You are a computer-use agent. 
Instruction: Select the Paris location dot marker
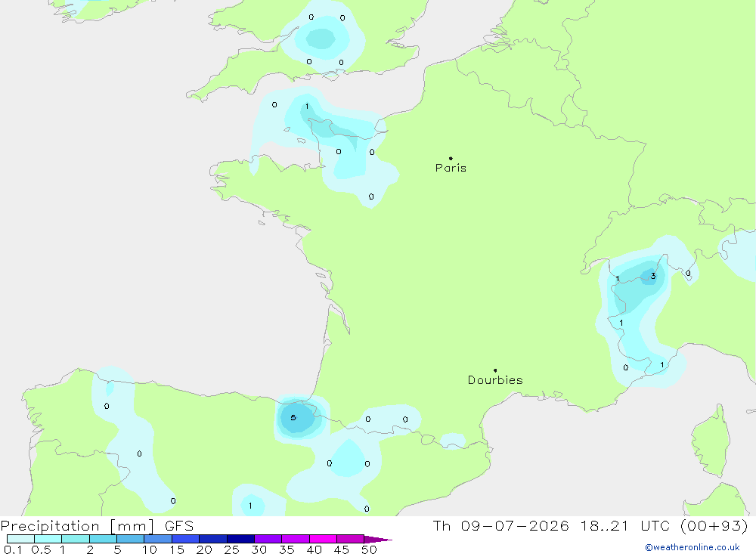coord(451,158)
